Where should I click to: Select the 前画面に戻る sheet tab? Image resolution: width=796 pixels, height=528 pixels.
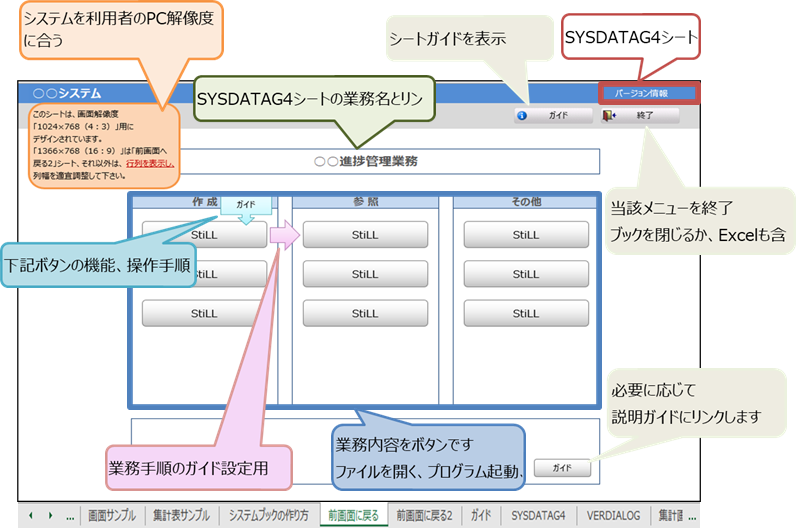[x=353, y=515]
